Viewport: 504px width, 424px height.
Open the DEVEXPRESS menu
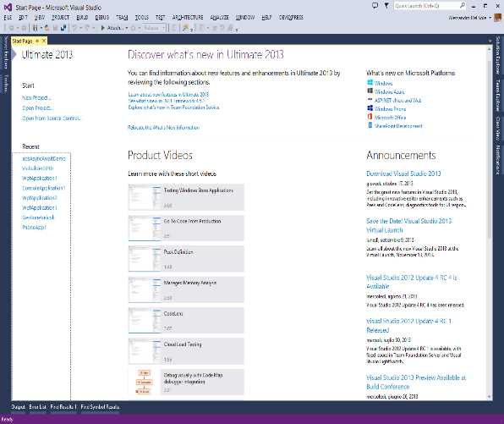click(291, 18)
